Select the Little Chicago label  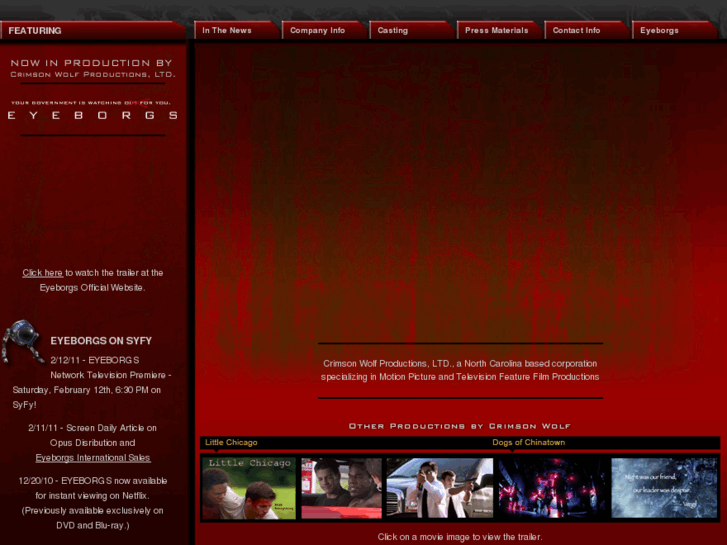231,442
